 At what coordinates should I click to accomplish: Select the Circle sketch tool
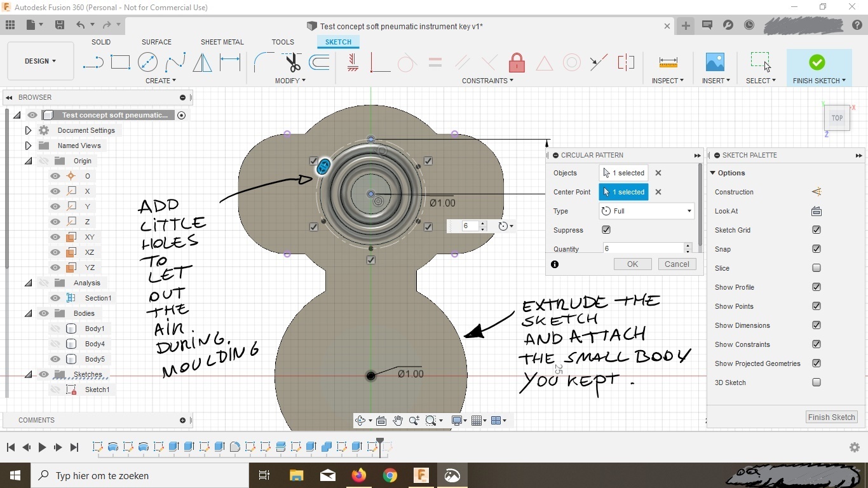tap(147, 62)
